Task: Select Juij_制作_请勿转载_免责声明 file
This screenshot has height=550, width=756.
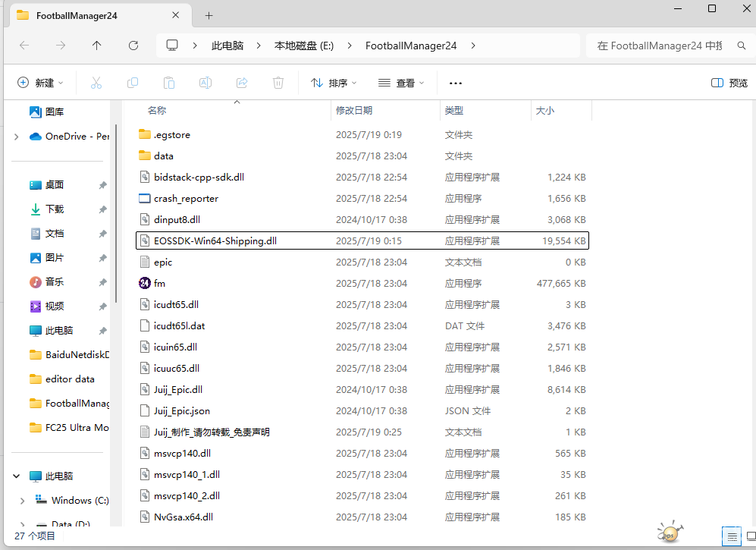Action: coord(362,432)
